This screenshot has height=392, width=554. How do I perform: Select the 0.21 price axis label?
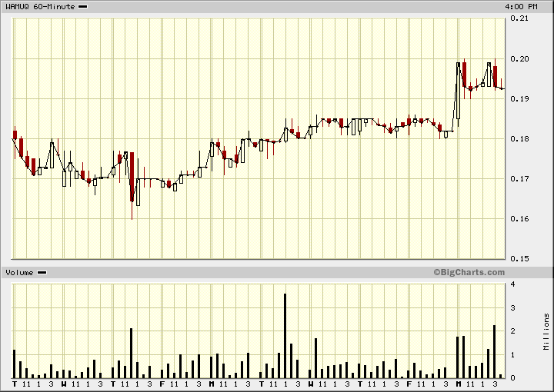tap(519, 18)
